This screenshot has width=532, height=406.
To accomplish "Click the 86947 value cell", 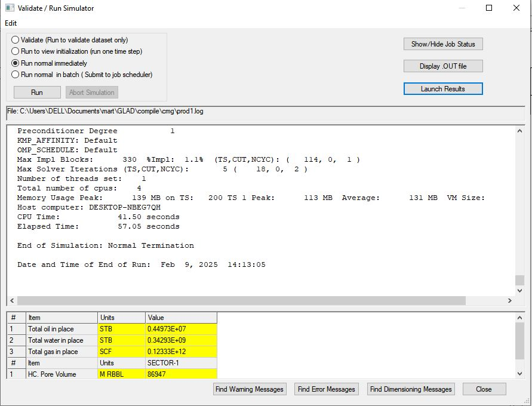I will [181, 374].
